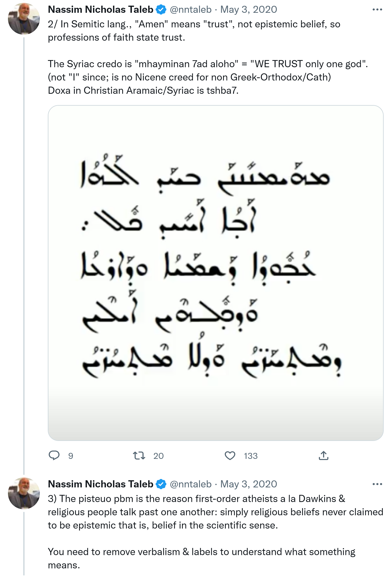Click the reply icon under the Syriac tweet
Screen dimensions: 392x578
coord(54,455)
